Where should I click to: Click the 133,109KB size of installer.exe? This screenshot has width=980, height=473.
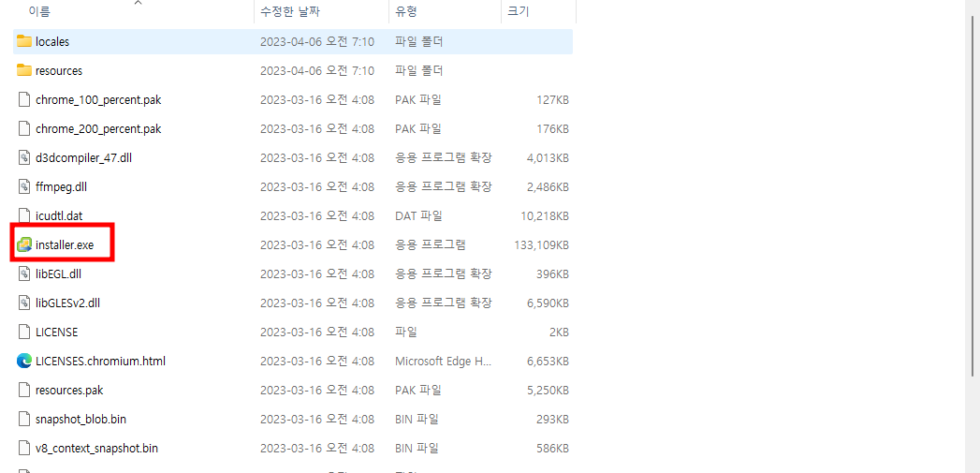(541, 244)
